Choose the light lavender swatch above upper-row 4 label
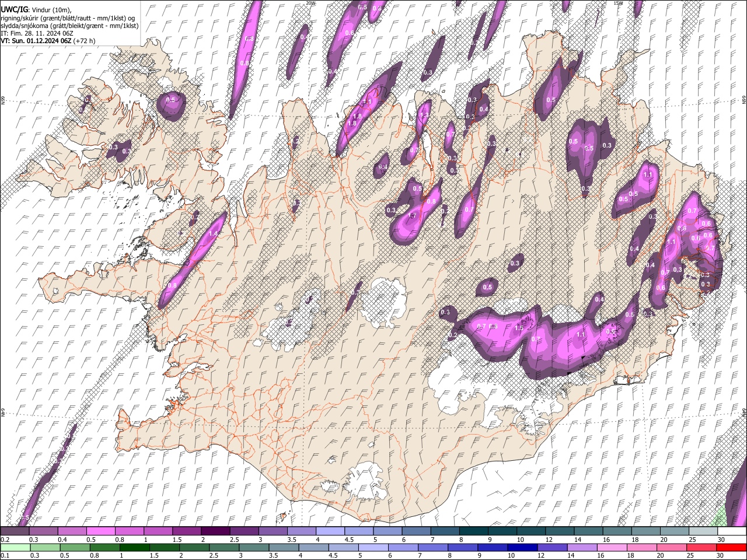747x560 pixels. click(x=331, y=531)
